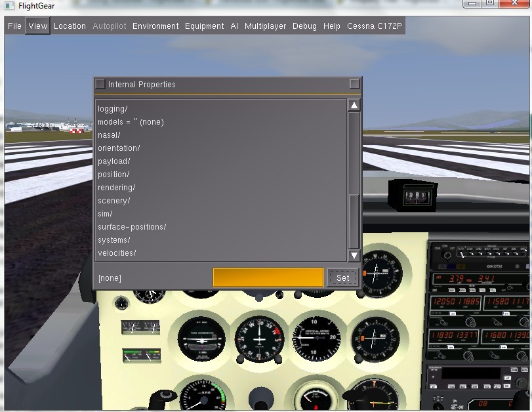Open the rendering/ property folder

[x=116, y=188]
